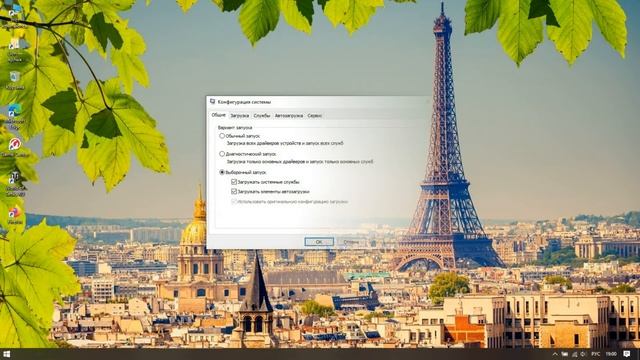640x360 pixels.
Task: Open the Windows Start menu
Action: pyautogui.click(x=7, y=354)
